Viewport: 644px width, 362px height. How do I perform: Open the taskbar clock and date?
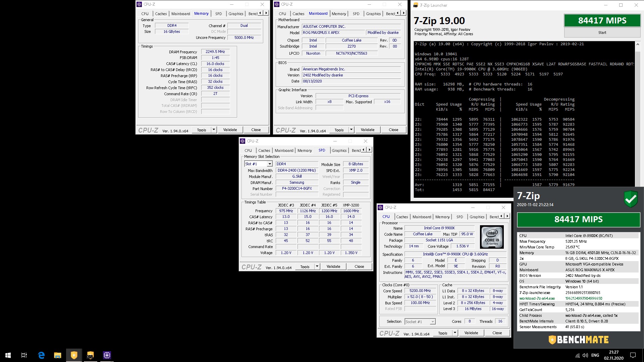pos(613,355)
